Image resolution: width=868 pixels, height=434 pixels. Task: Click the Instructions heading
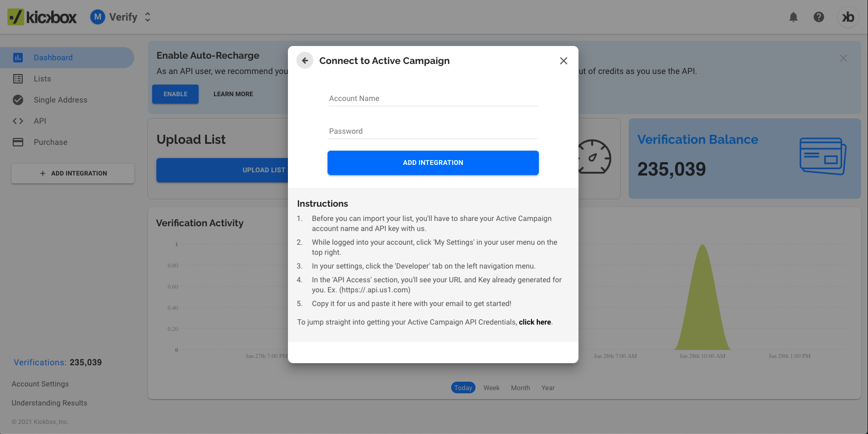pos(322,204)
